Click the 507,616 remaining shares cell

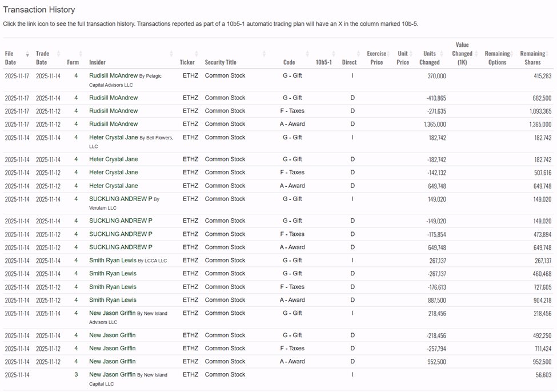point(543,173)
